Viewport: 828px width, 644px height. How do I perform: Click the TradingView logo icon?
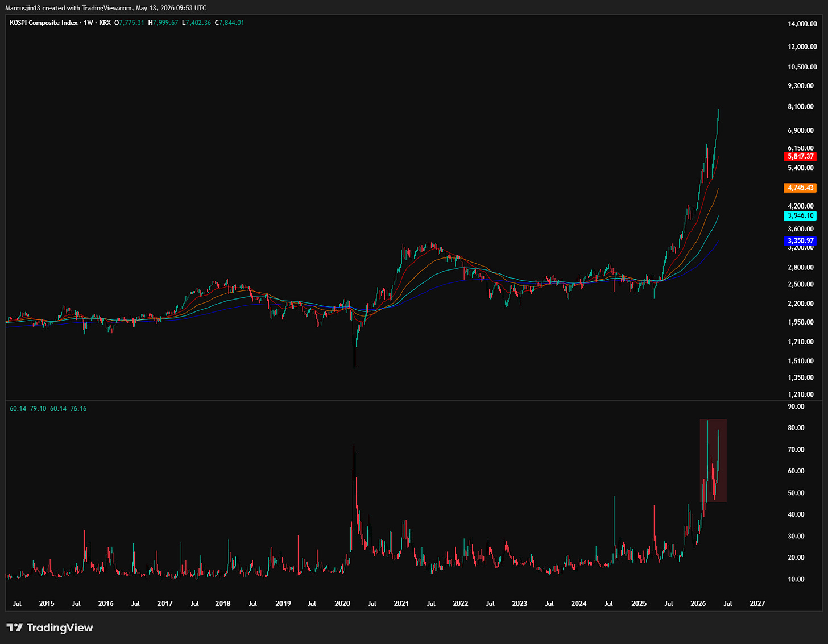[x=15, y=628]
